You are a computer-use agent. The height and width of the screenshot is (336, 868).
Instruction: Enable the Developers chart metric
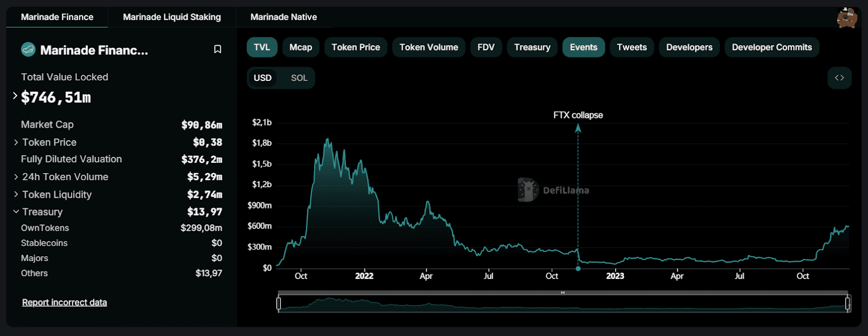[690, 47]
